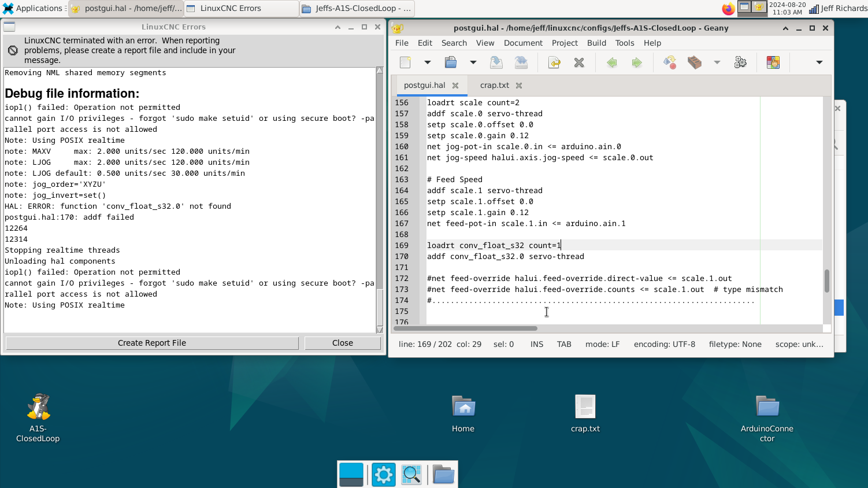868x488 pixels.
Task: Reload the current file from disk
Action: click(554, 62)
